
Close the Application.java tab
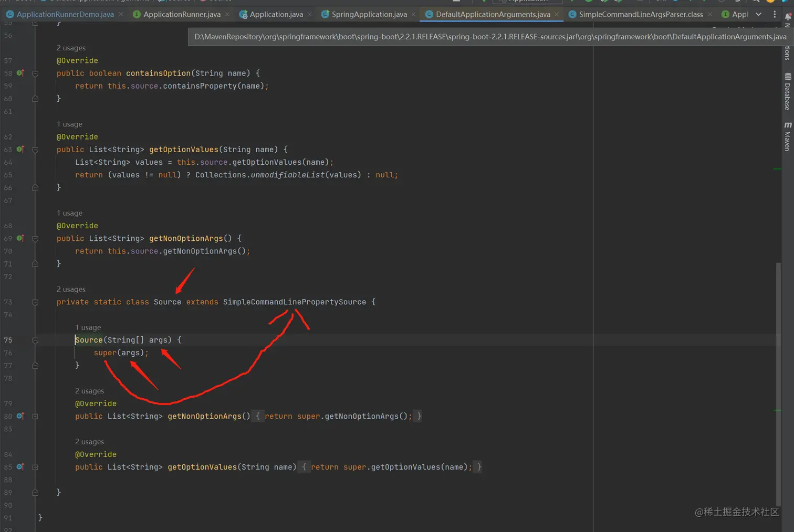click(310, 14)
